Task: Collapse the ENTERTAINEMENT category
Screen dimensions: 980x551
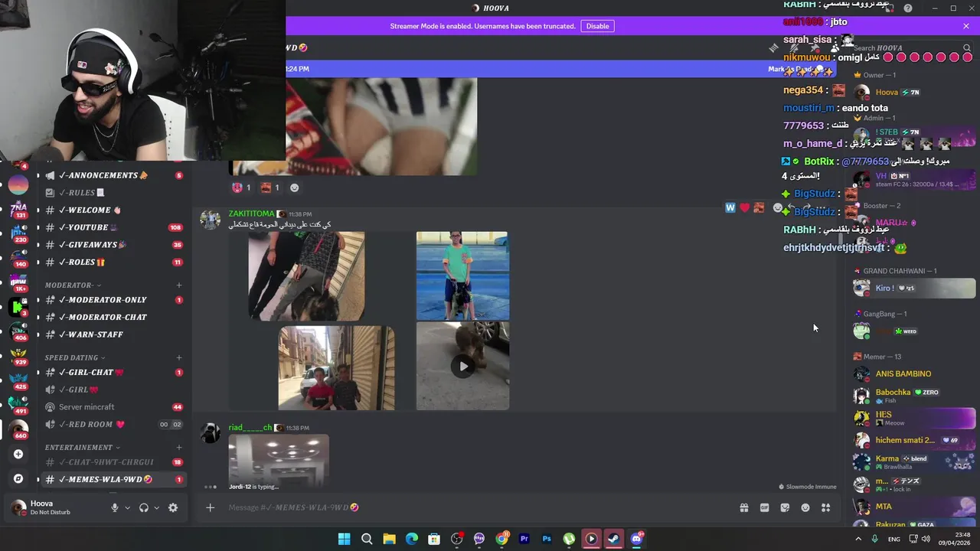Action: (x=83, y=447)
